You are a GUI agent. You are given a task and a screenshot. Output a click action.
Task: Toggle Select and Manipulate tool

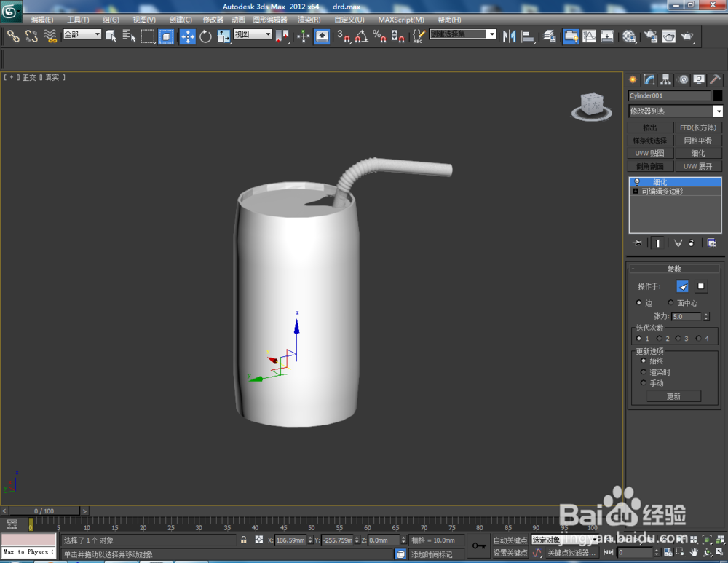(x=303, y=36)
